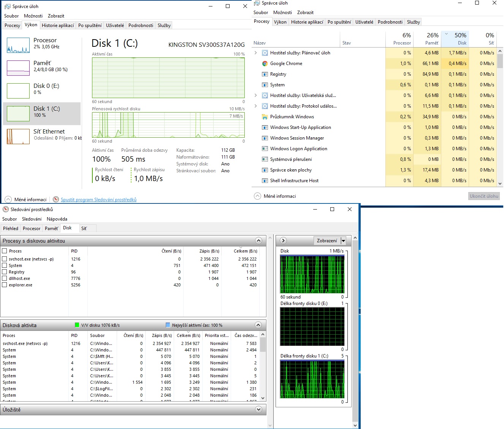Tick the explorer.exe process checkbox
Image resolution: width=504 pixels, height=429 pixels.
[x=5, y=285]
